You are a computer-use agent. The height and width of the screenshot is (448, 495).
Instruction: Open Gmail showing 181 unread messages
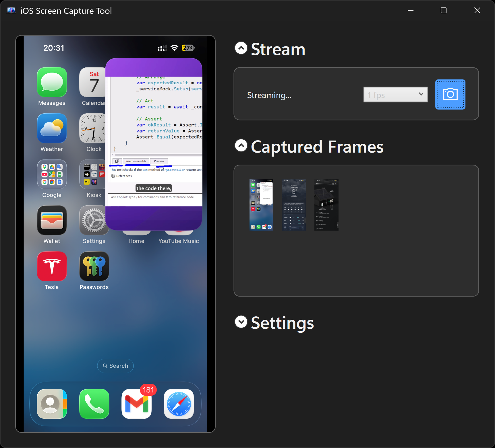(x=136, y=404)
